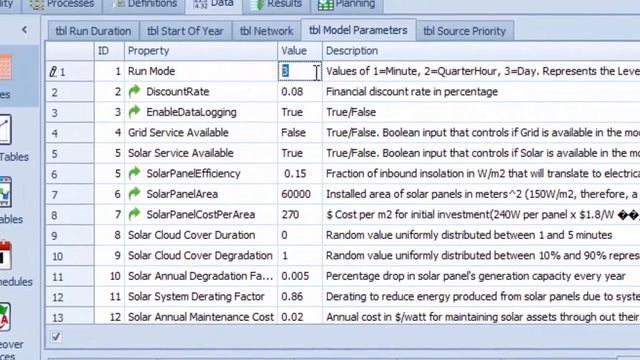The height and width of the screenshot is (360, 640).
Task: Select the SolarPanelEfficiency value 0.15
Action: 295,174
